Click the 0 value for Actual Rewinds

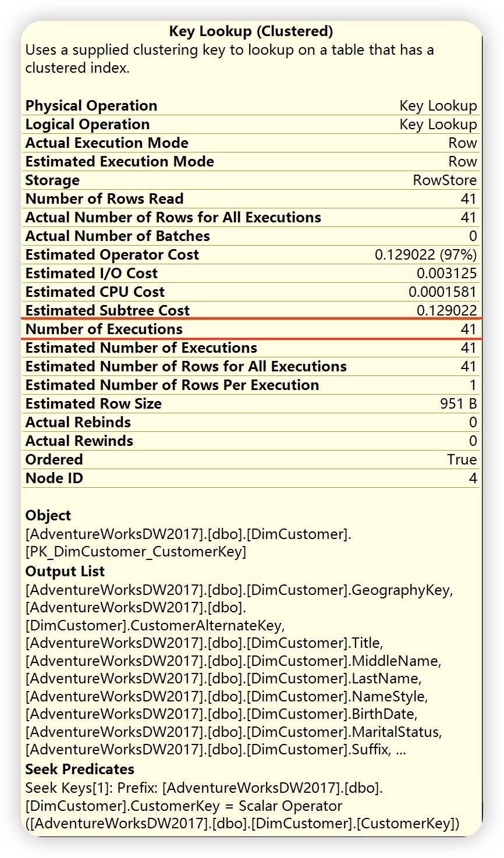[473, 441]
